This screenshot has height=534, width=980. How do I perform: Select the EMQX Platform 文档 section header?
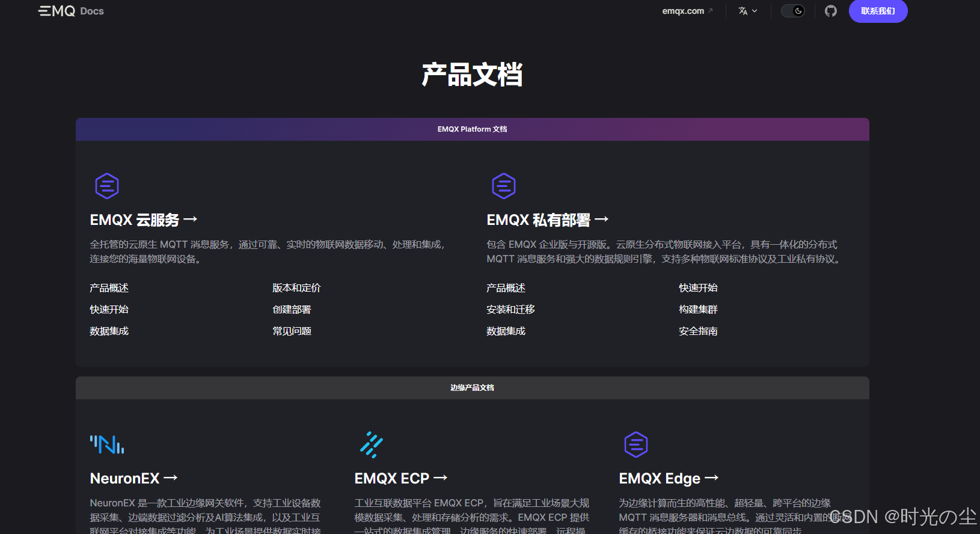click(473, 129)
